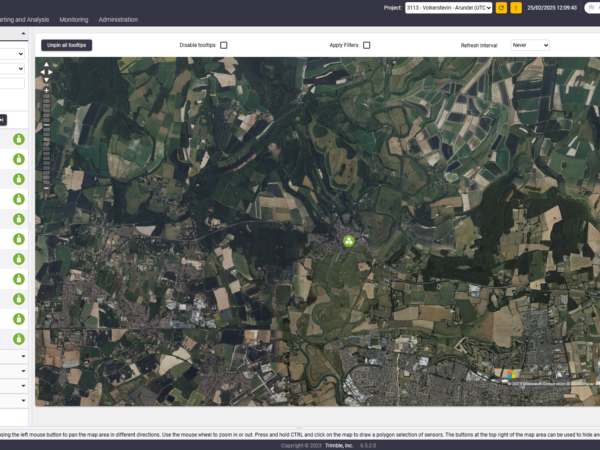The image size is (600, 450).
Task: Click the topmost green sensor status icon
Action: click(19, 139)
